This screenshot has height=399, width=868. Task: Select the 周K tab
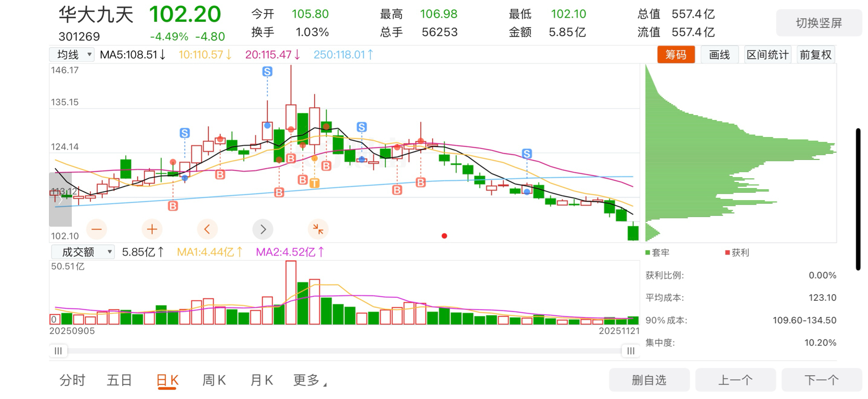(214, 380)
